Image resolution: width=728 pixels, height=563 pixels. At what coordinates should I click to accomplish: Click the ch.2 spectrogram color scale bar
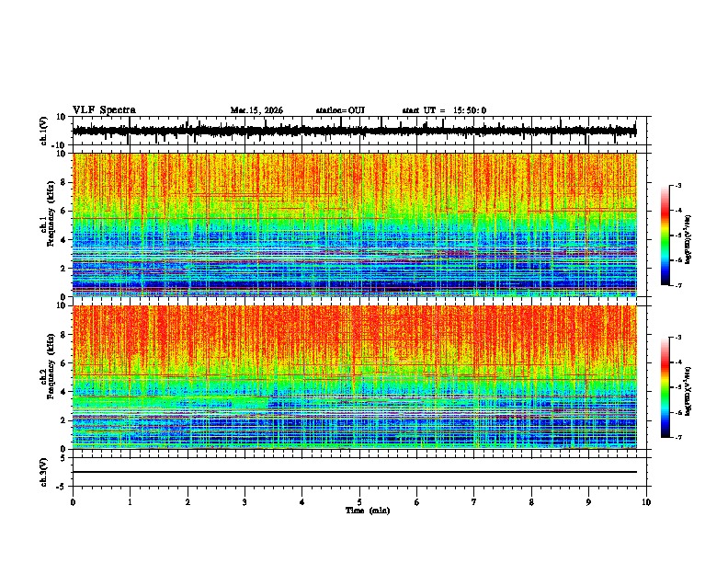click(x=665, y=387)
